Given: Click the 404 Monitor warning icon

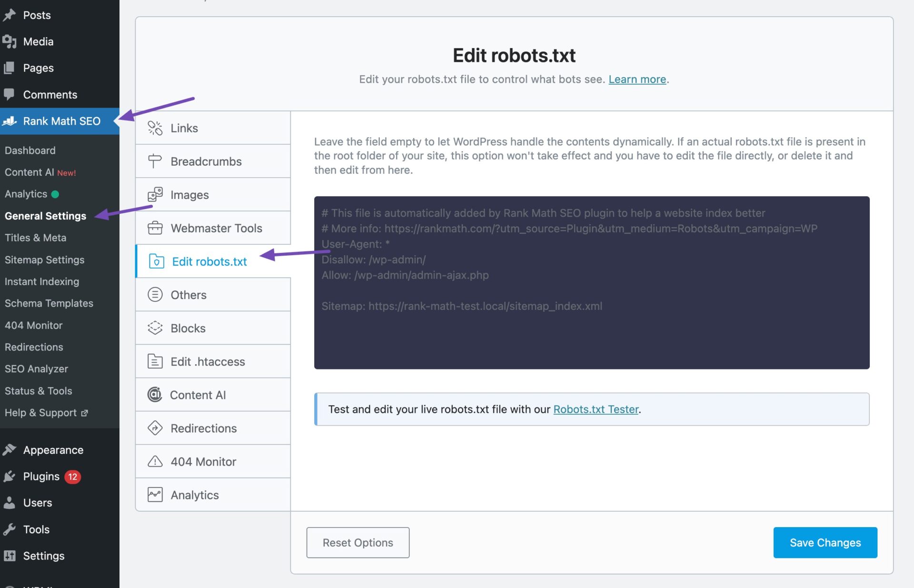Looking at the screenshot, I should (x=155, y=461).
